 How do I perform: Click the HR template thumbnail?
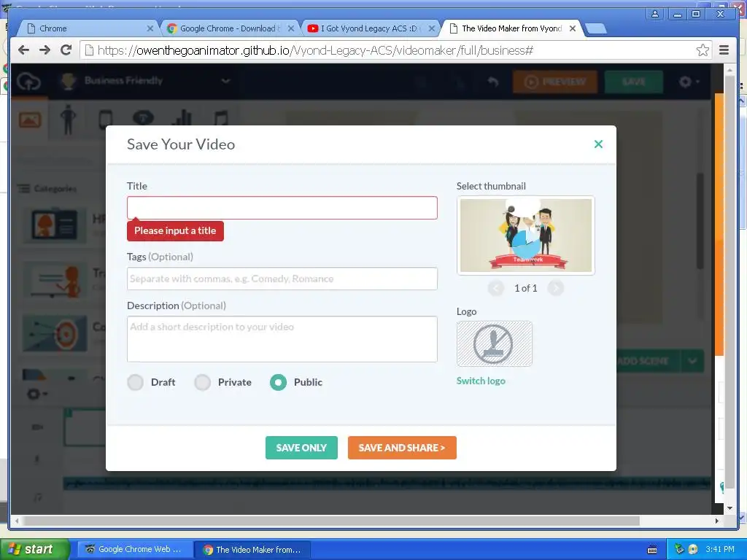coord(55,225)
